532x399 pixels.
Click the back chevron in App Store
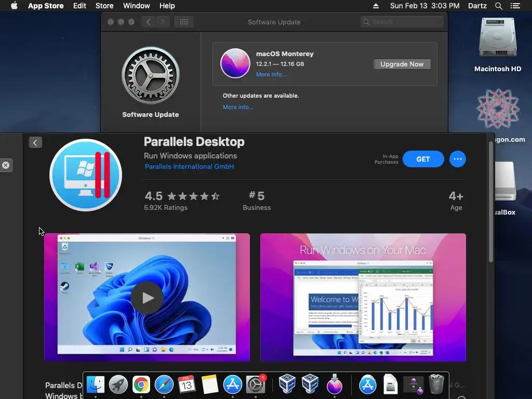(x=35, y=142)
